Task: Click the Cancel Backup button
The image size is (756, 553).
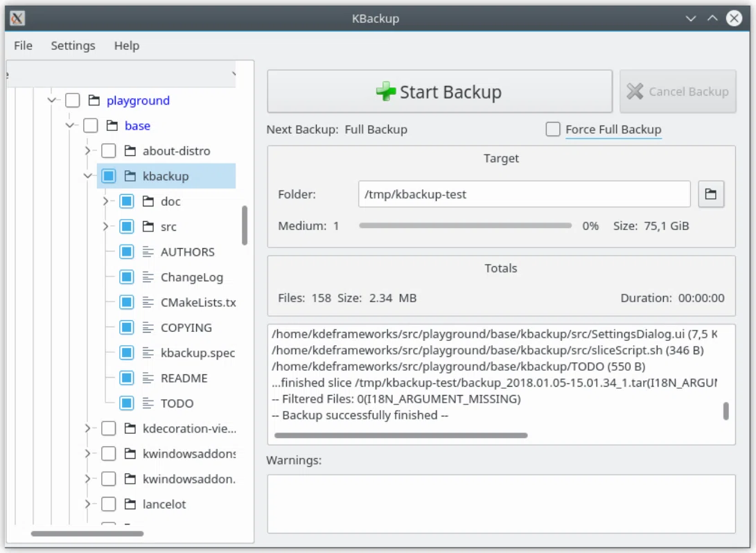Action: (678, 91)
